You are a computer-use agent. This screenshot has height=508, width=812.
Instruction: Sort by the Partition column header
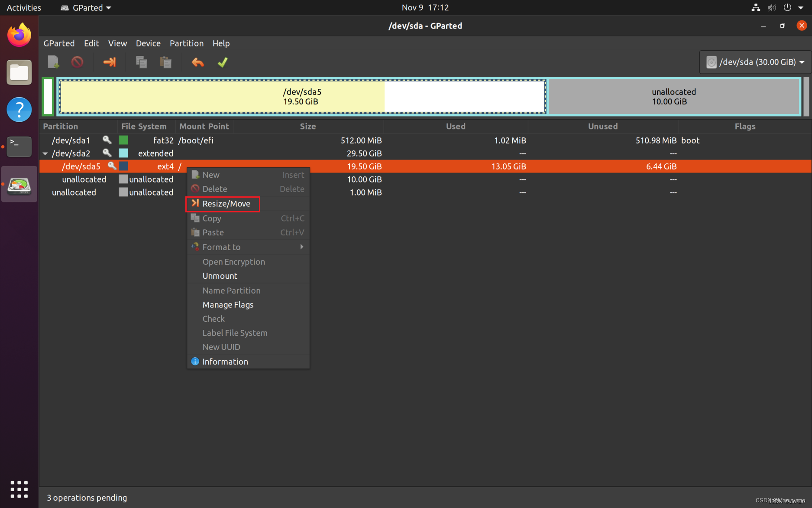78,126
